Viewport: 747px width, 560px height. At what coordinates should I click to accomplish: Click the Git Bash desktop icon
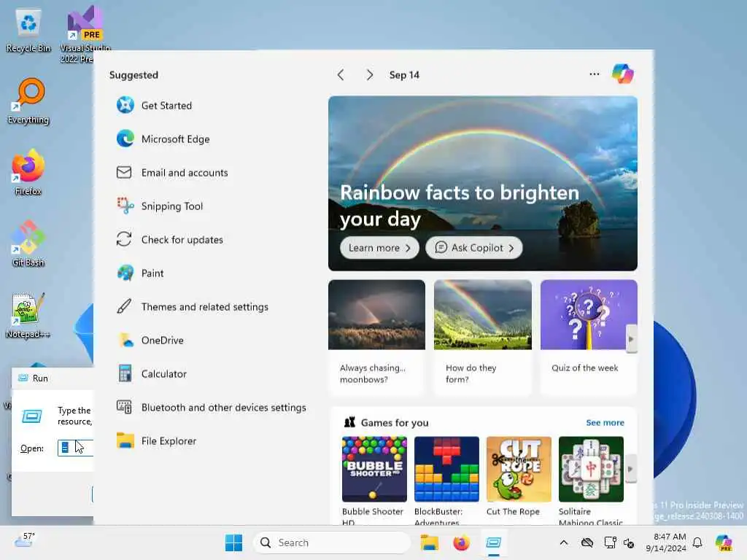pyautogui.click(x=28, y=244)
